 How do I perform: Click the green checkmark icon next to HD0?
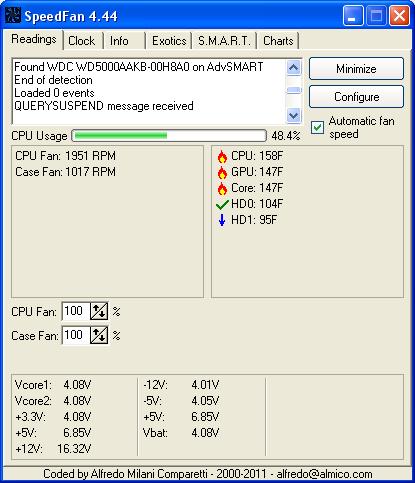click(222, 204)
